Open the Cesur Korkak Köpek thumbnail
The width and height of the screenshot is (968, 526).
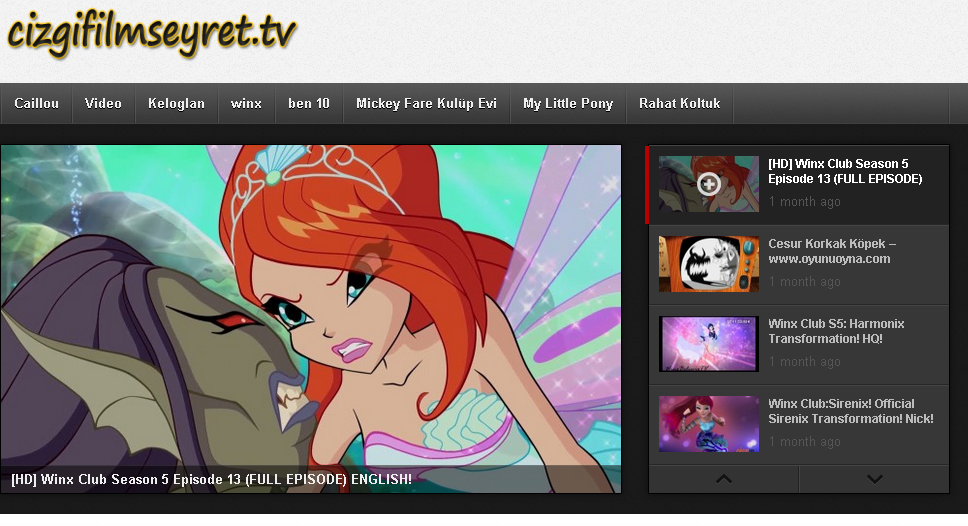[x=708, y=264]
